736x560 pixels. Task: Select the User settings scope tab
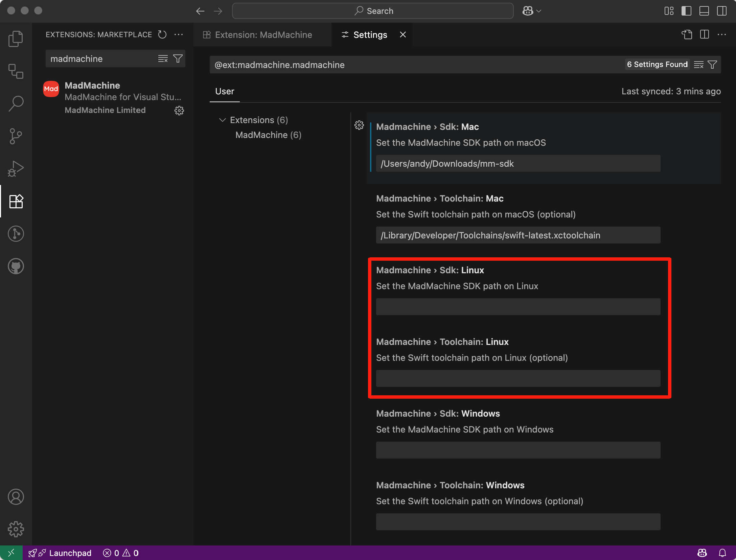225,91
